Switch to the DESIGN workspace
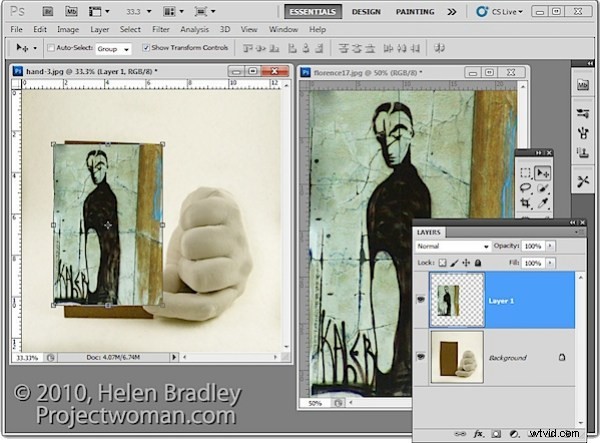The width and height of the screenshot is (600, 443). point(366,12)
